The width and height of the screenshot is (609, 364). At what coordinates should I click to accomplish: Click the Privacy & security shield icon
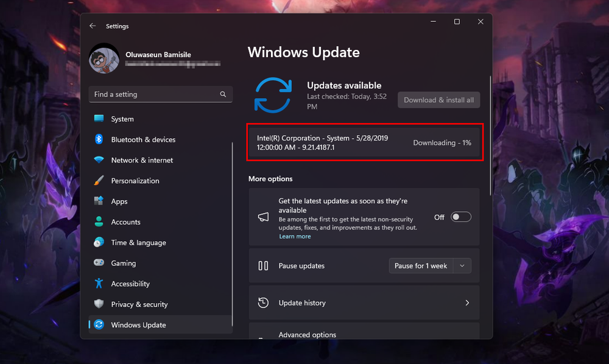click(99, 304)
